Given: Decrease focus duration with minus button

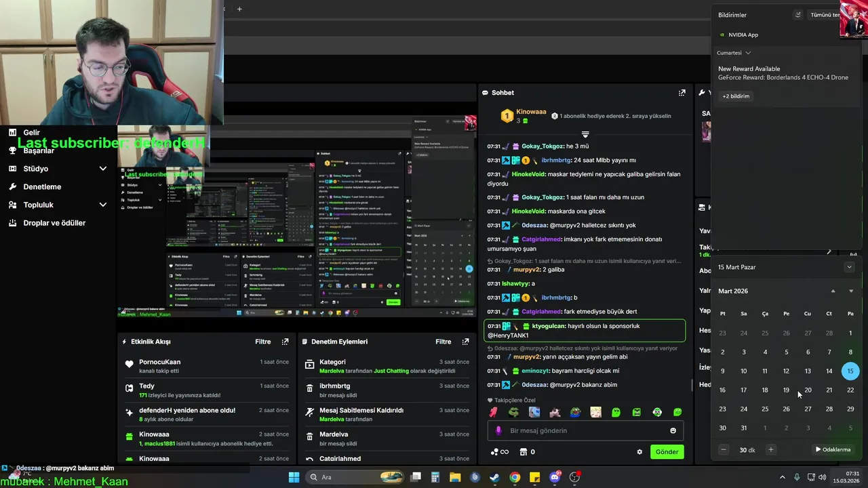Looking at the screenshot, I should tap(724, 449).
